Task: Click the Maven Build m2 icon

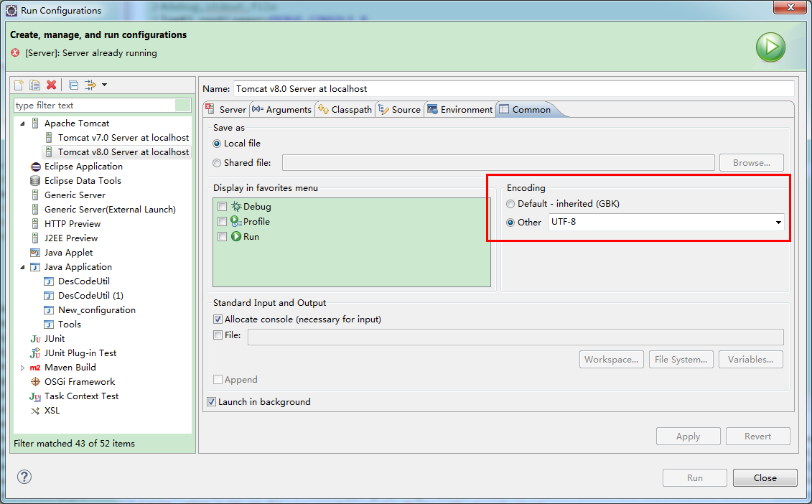Action: tap(35, 368)
